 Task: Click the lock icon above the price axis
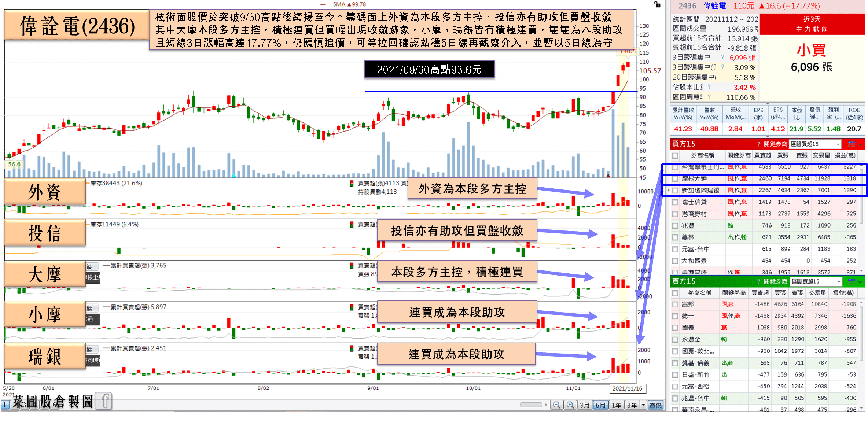pos(657,4)
